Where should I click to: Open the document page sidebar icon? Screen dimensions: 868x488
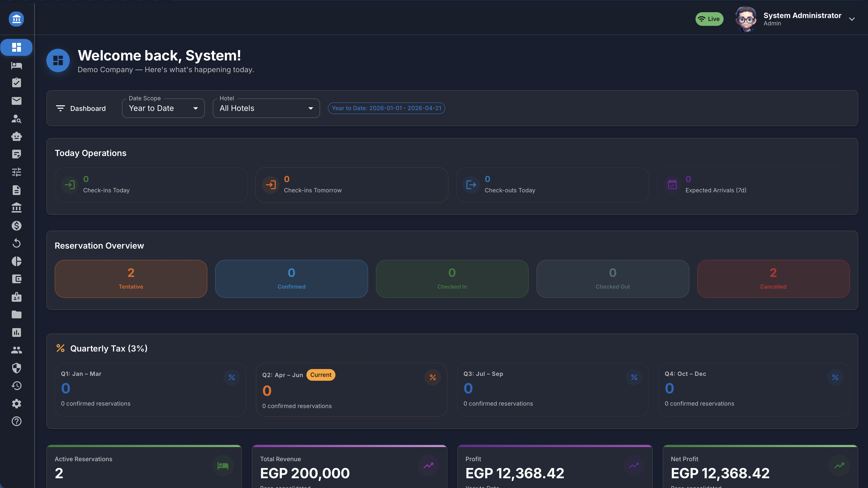[16, 190]
